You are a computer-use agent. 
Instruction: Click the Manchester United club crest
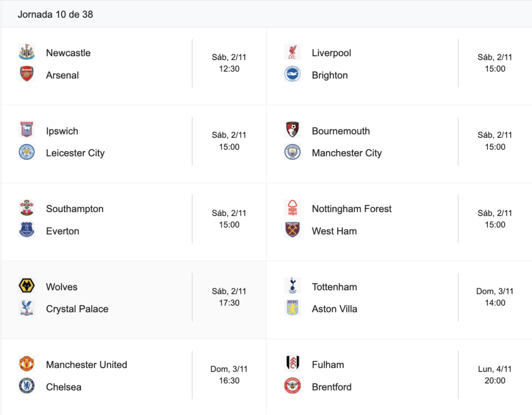click(x=26, y=364)
